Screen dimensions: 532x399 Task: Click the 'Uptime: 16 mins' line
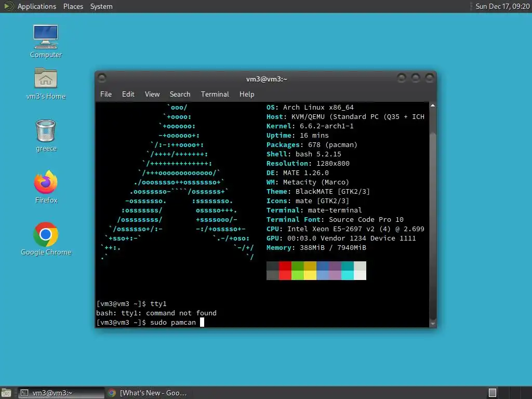(x=298, y=136)
